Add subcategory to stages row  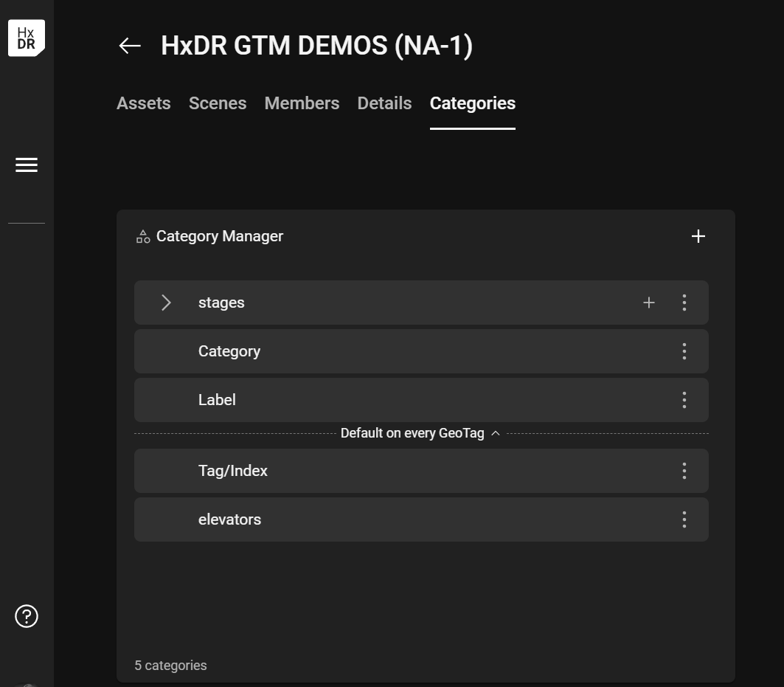pyautogui.click(x=648, y=303)
